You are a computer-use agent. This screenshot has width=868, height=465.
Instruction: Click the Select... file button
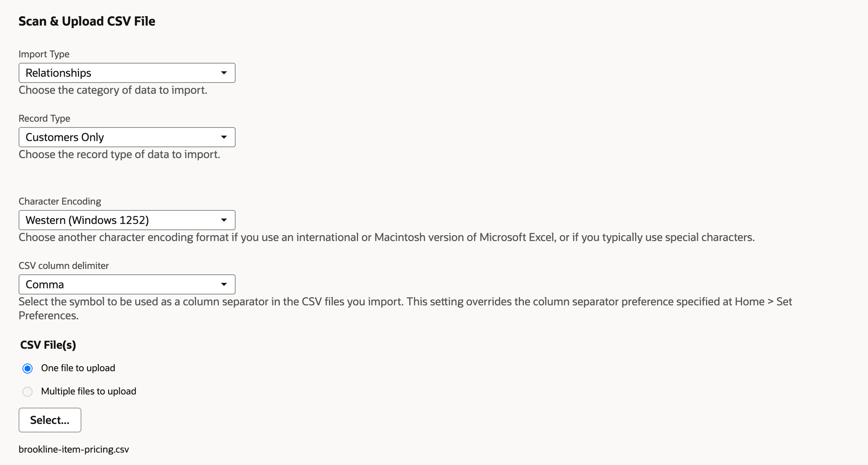pyautogui.click(x=50, y=420)
